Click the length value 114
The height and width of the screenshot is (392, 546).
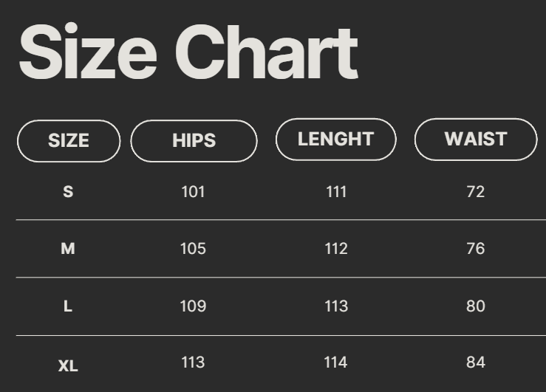336,362
